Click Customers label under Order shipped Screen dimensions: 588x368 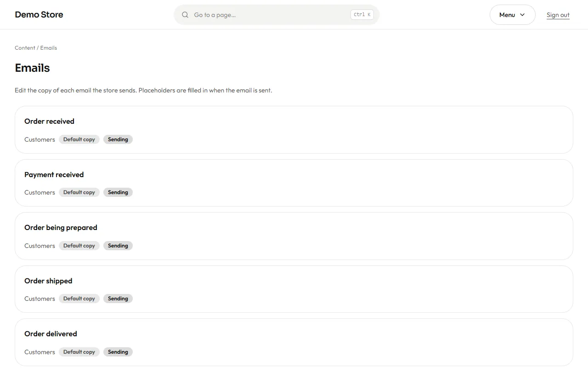click(40, 299)
